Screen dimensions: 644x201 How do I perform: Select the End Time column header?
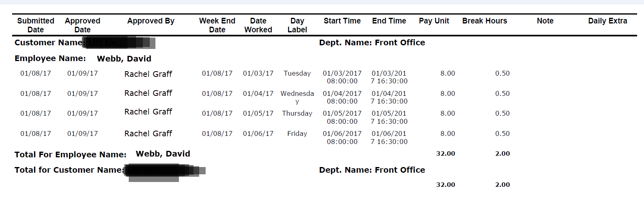point(389,21)
